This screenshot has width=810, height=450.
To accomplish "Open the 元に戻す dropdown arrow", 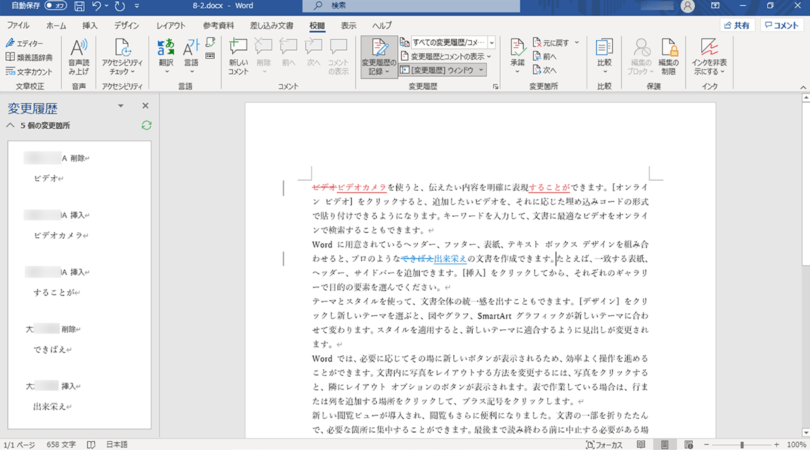I will coord(577,42).
